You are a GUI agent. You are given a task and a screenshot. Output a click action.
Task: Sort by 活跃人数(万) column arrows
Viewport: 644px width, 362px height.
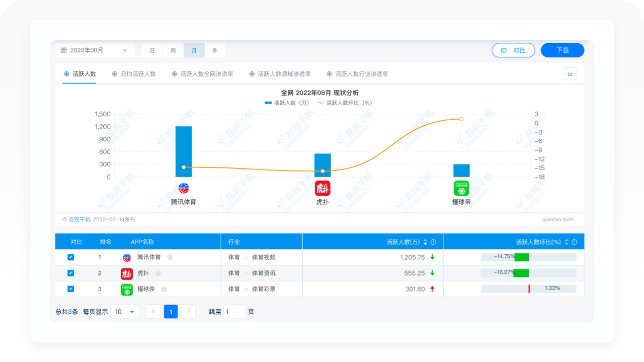coord(426,242)
